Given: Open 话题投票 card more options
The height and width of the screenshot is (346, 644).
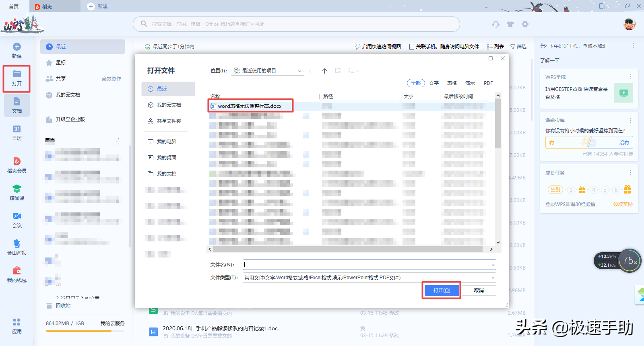Looking at the screenshot, I should pos(631,120).
